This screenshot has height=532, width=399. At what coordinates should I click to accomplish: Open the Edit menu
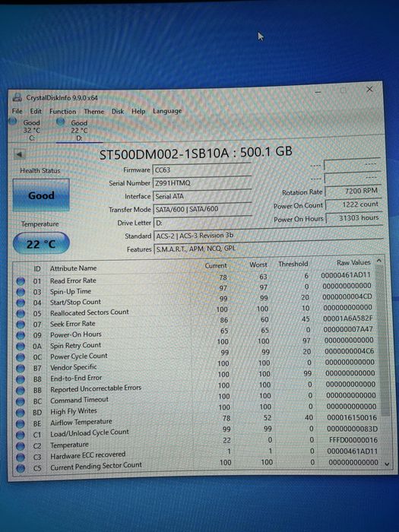coord(36,111)
